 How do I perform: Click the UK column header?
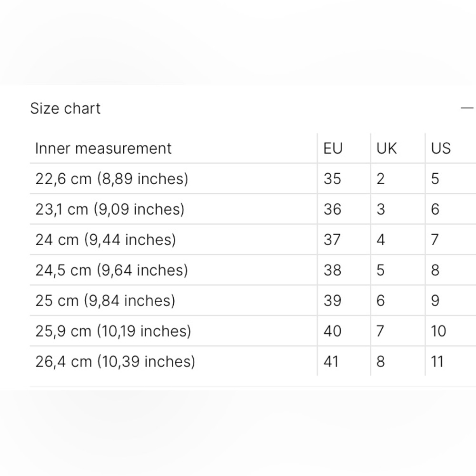point(387,149)
